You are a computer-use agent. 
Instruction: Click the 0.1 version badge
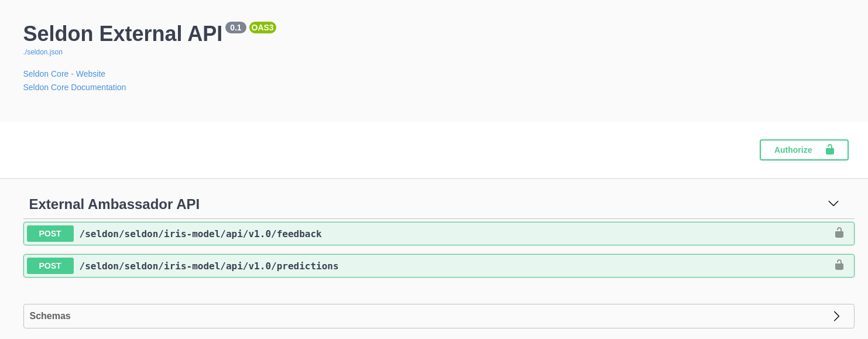[x=235, y=28]
